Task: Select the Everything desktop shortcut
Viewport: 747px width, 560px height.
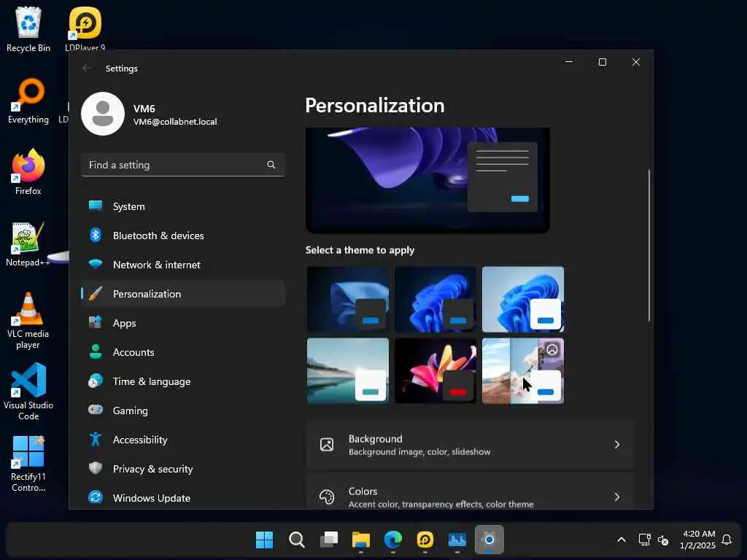Action: point(28,101)
